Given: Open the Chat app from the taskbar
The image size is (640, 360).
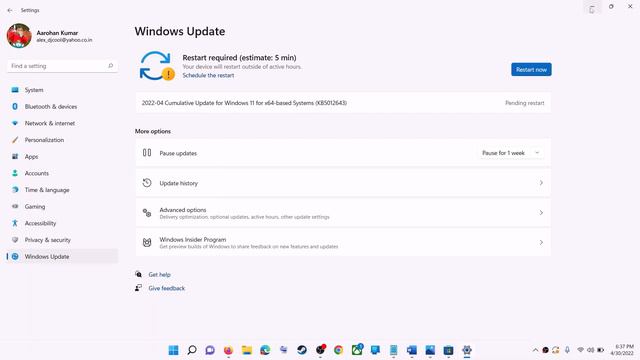Looking at the screenshot, I should click(210, 350).
